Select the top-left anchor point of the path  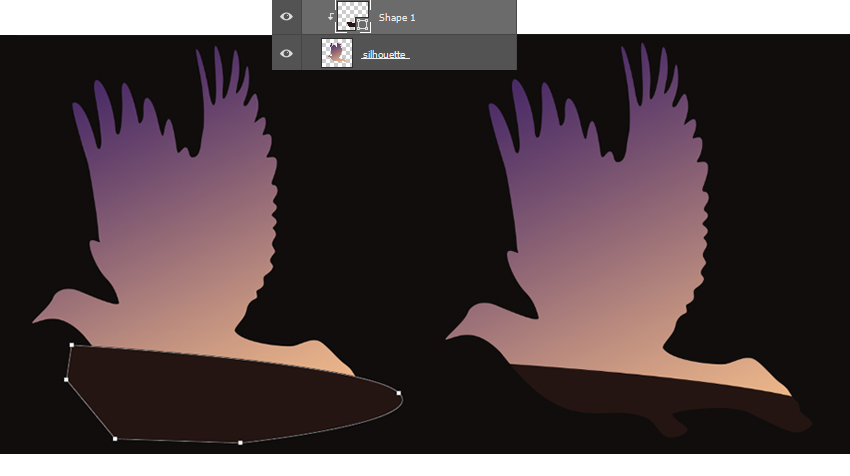pos(71,345)
